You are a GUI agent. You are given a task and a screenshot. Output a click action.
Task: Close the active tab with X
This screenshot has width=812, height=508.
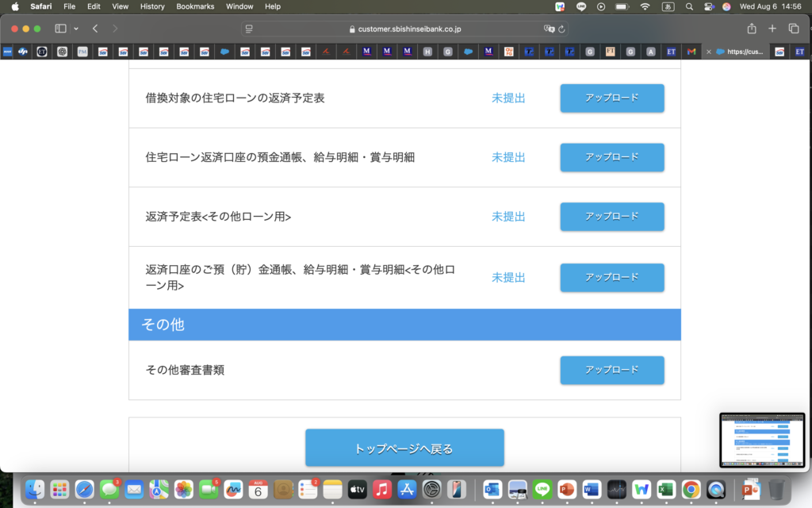point(709,52)
